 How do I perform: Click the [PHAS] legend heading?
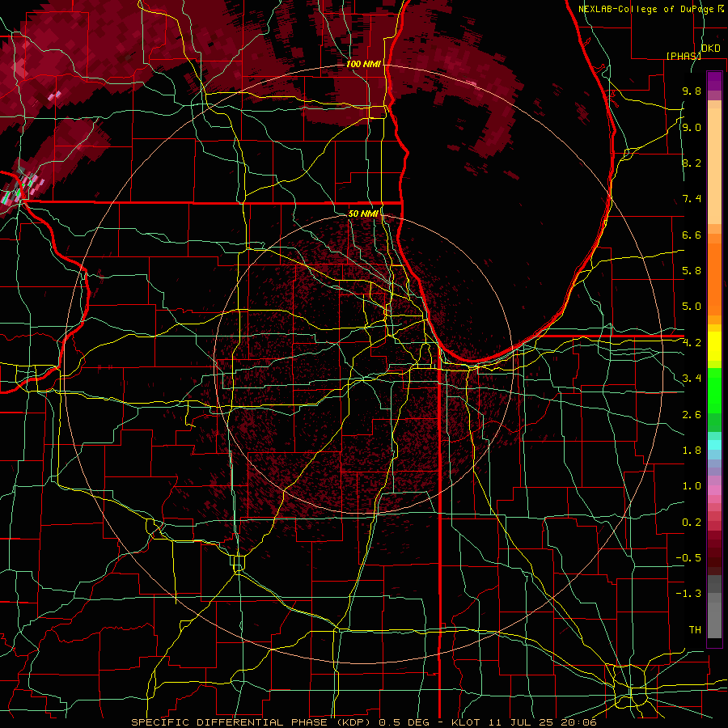tap(684, 56)
